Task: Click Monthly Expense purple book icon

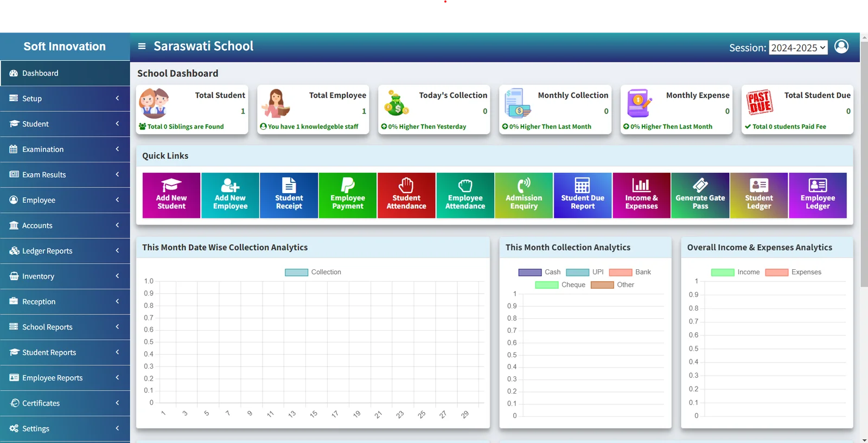Action: (x=639, y=103)
